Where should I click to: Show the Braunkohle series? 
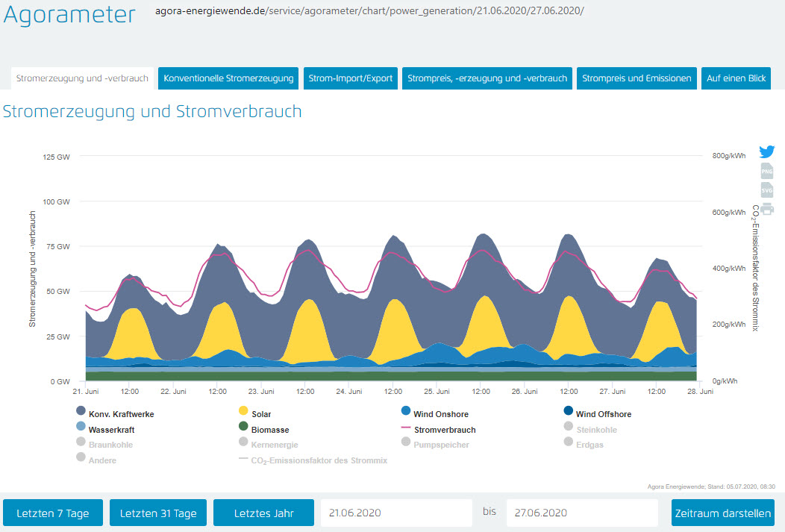pyautogui.click(x=110, y=445)
